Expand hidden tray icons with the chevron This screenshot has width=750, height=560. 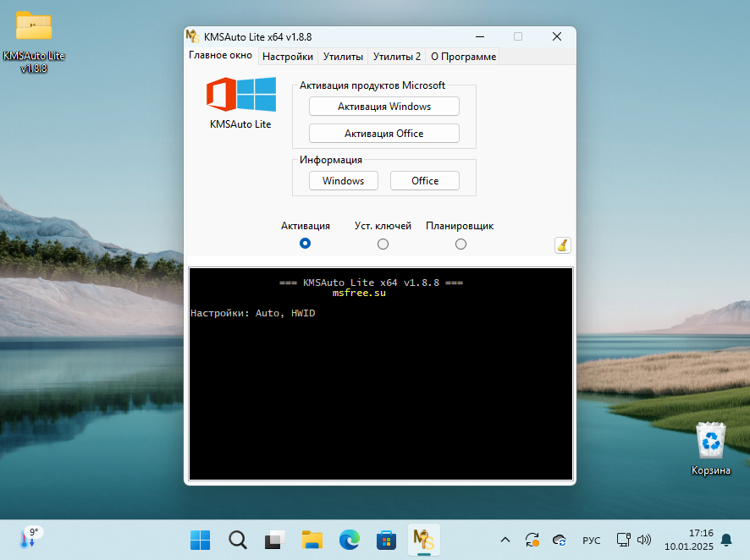[x=505, y=540]
